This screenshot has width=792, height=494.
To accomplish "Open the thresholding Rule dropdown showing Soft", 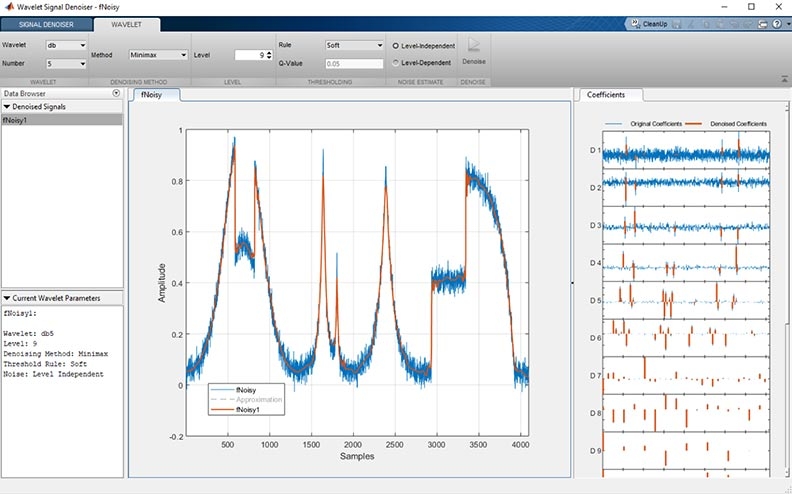I will (354, 45).
